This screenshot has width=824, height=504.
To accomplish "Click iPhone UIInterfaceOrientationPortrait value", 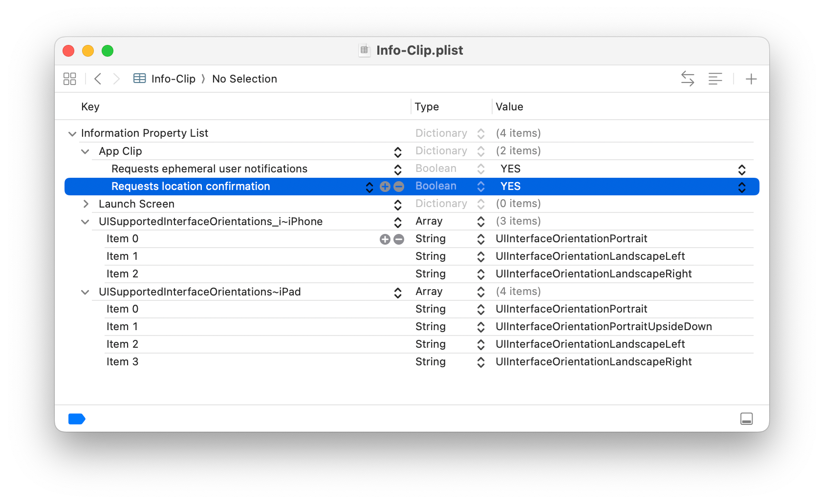I will coord(571,239).
